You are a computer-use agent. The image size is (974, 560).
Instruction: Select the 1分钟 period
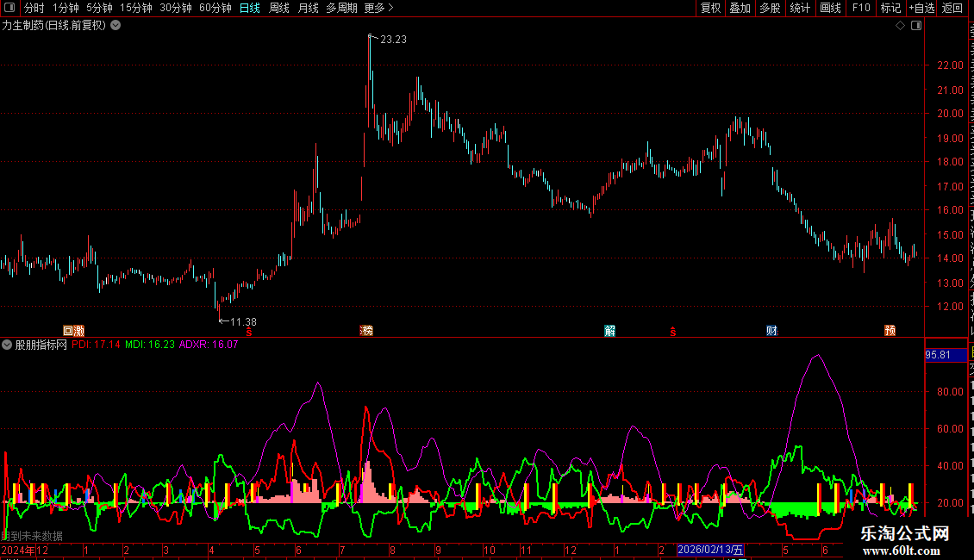(66, 8)
